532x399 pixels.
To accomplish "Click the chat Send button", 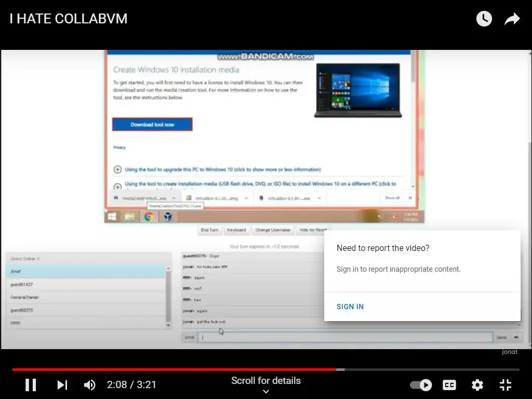I will coord(501,337).
